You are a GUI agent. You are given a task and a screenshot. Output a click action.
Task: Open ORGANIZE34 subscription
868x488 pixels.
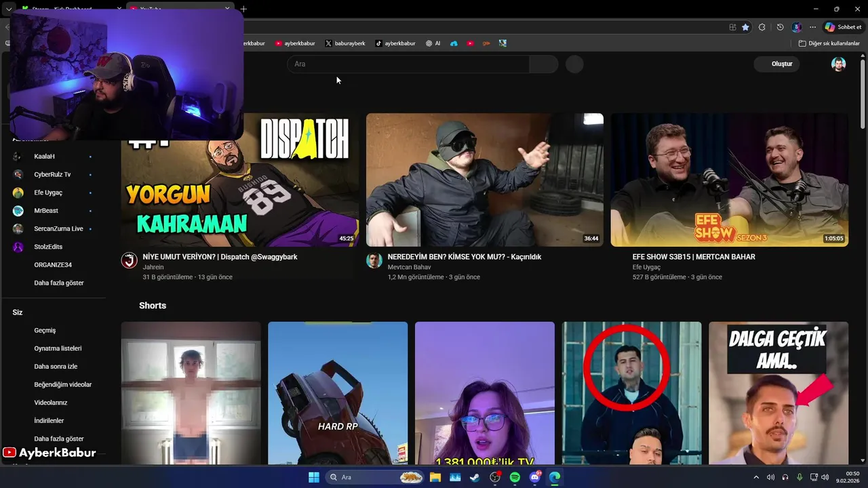click(x=53, y=265)
